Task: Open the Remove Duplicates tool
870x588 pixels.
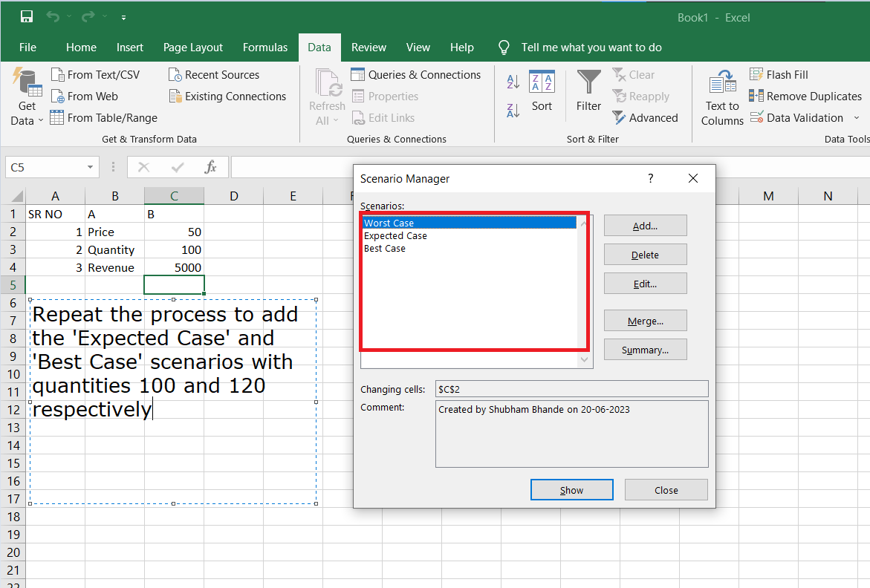Action: 805,96
